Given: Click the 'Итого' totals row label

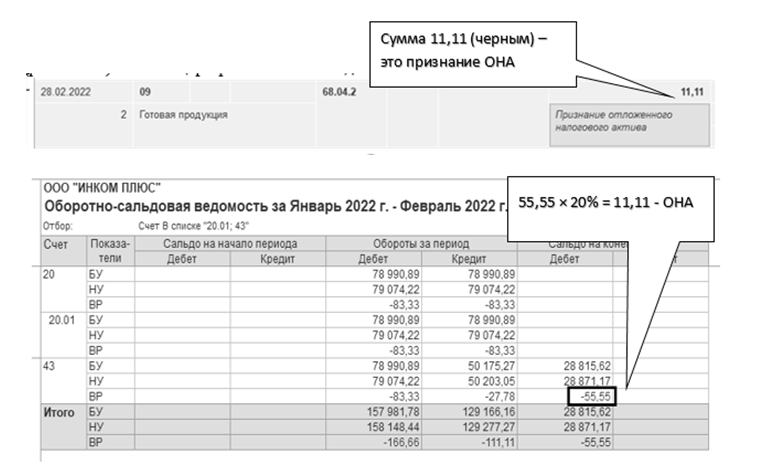Looking at the screenshot, I should point(59,413).
